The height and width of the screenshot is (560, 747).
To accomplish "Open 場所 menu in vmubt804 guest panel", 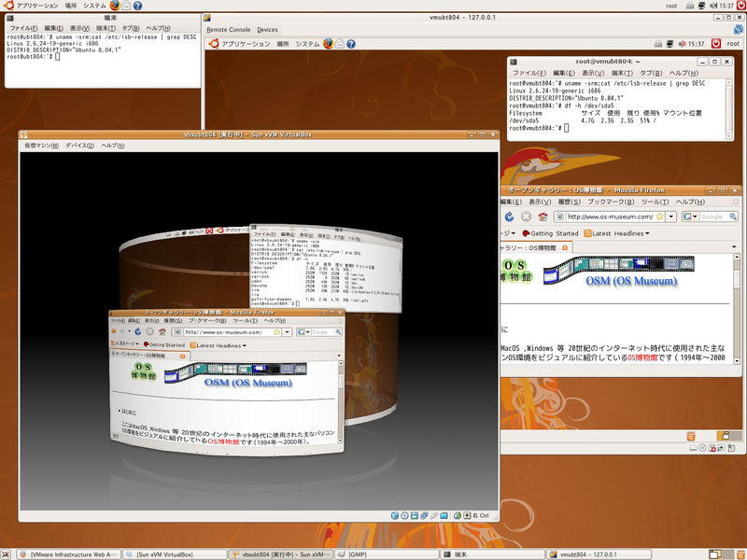I will (283, 44).
